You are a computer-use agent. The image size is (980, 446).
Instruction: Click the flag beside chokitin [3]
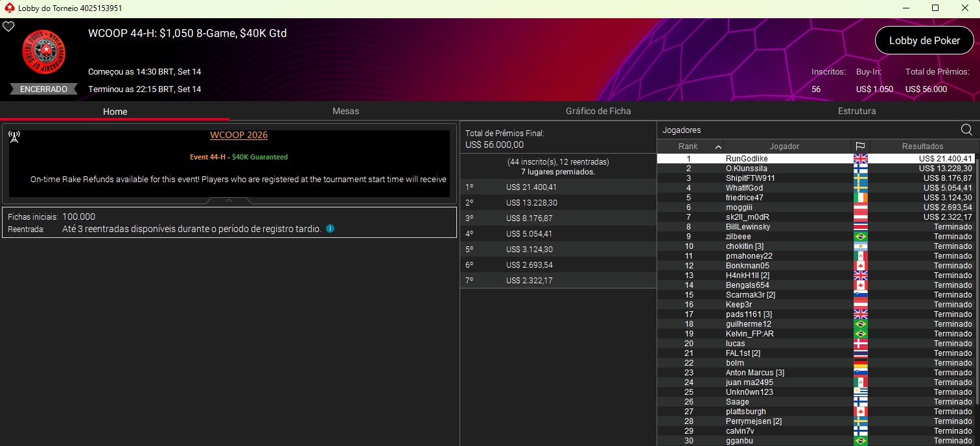(x=860, y=246)
